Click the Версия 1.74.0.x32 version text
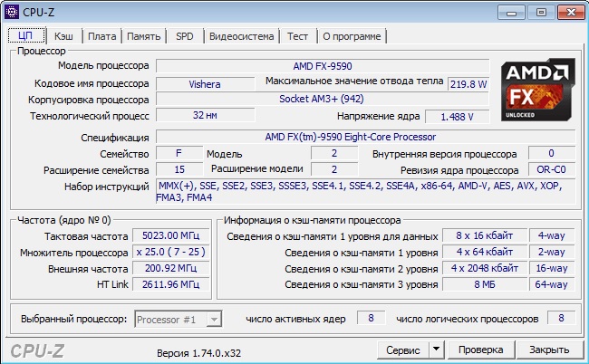The image size is (589, 364). pos(199,353)
